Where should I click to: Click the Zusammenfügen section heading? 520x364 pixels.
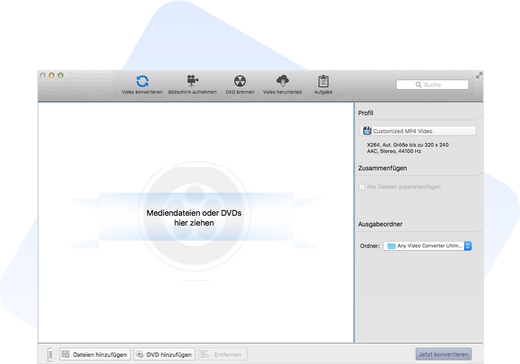click(x=382, y=168)
